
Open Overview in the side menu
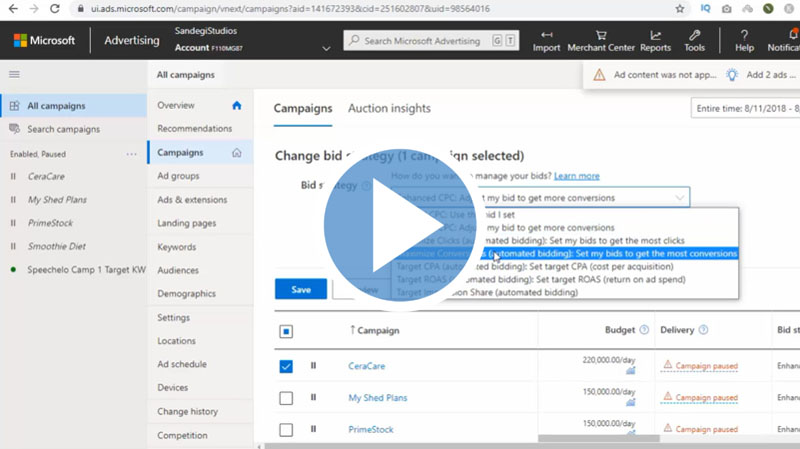(x=176, y=105)
